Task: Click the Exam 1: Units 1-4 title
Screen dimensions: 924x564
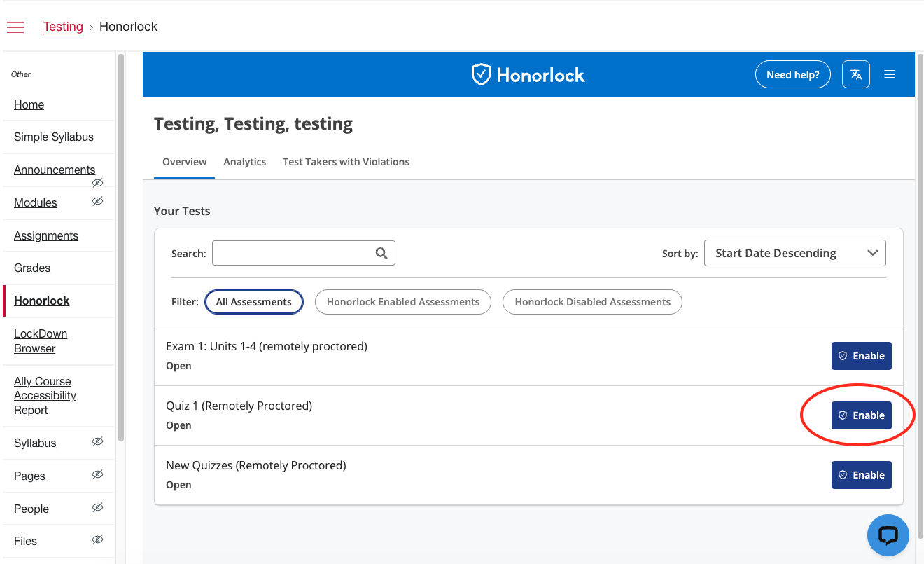Action: 267,346
